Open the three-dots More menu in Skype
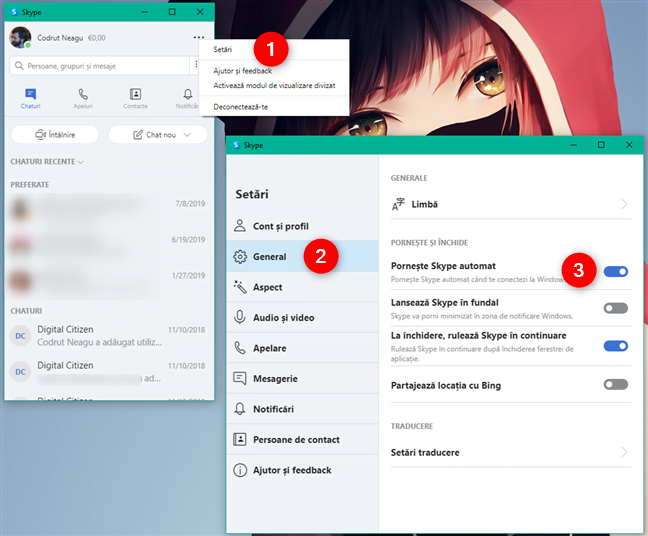Viewport: 648px width, 536px height. coord(199,38)
